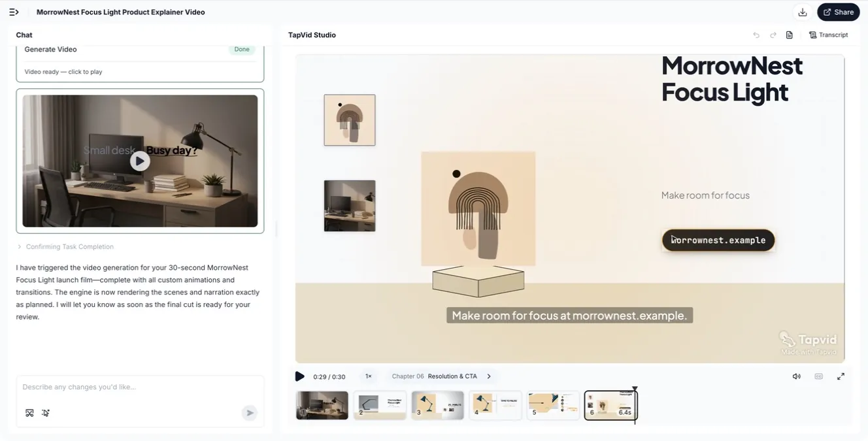Screen dimensions: 868x441
Task: Toggle closed captions
Action: (x=818, y=376)
